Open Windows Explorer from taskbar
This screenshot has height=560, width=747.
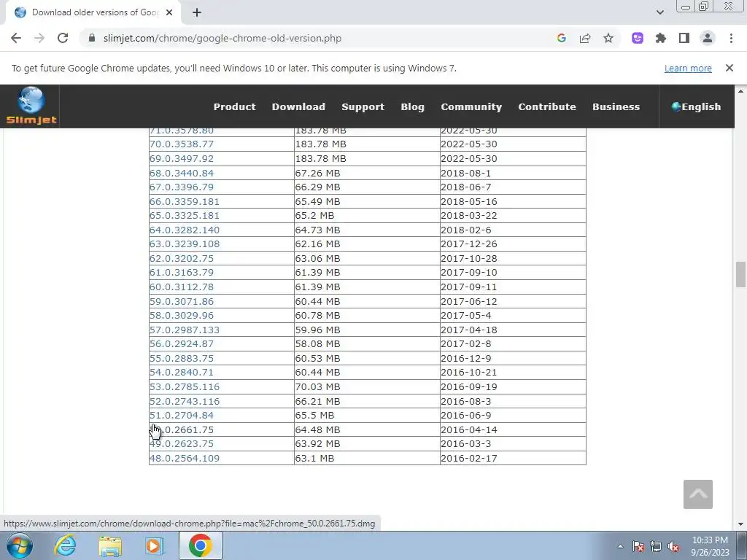click(110, 546)
